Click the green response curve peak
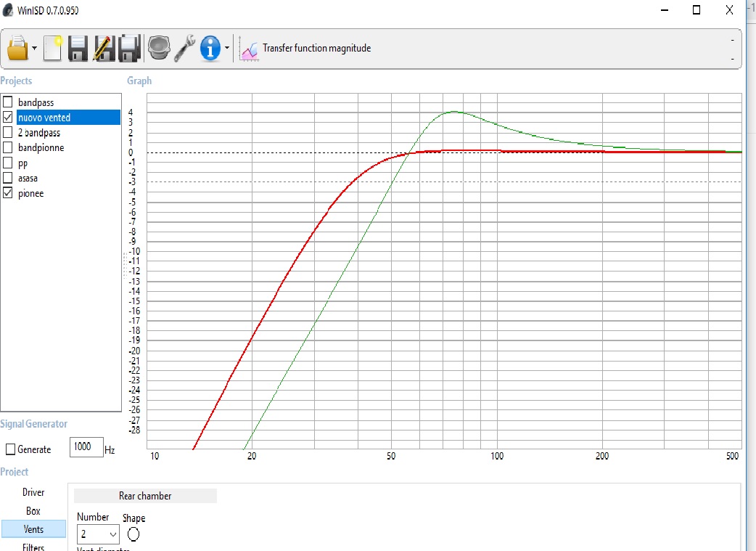Screen dimensions: 756x551 coord(454,112)
